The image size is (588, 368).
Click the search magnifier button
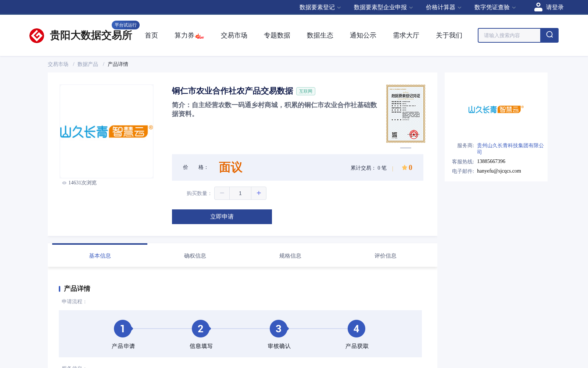click(549, 35)
